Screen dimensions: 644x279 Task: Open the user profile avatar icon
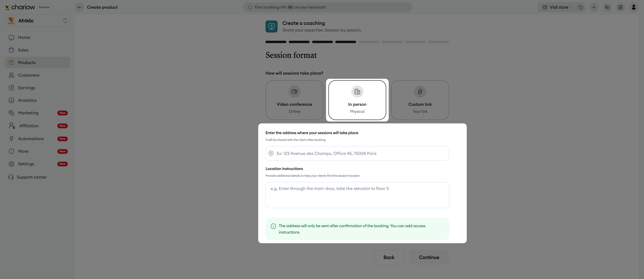tap(633, 7)
